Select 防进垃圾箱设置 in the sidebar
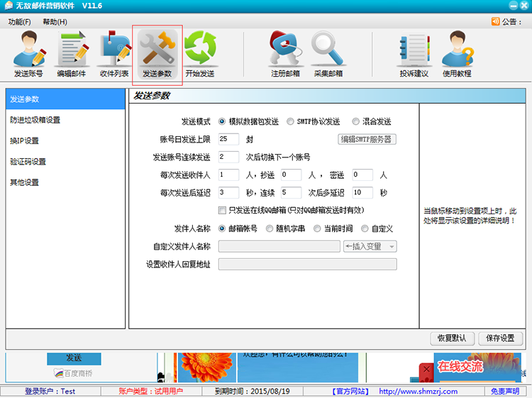The width and height of the screenshot is (532, 398). pos(35,120)
